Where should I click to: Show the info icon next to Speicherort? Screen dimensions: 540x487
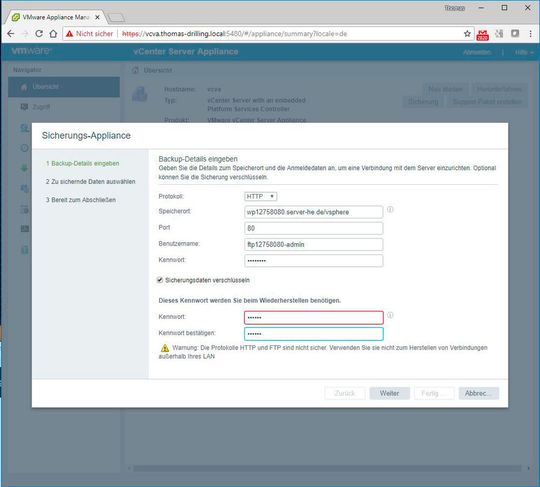point(390,209)
